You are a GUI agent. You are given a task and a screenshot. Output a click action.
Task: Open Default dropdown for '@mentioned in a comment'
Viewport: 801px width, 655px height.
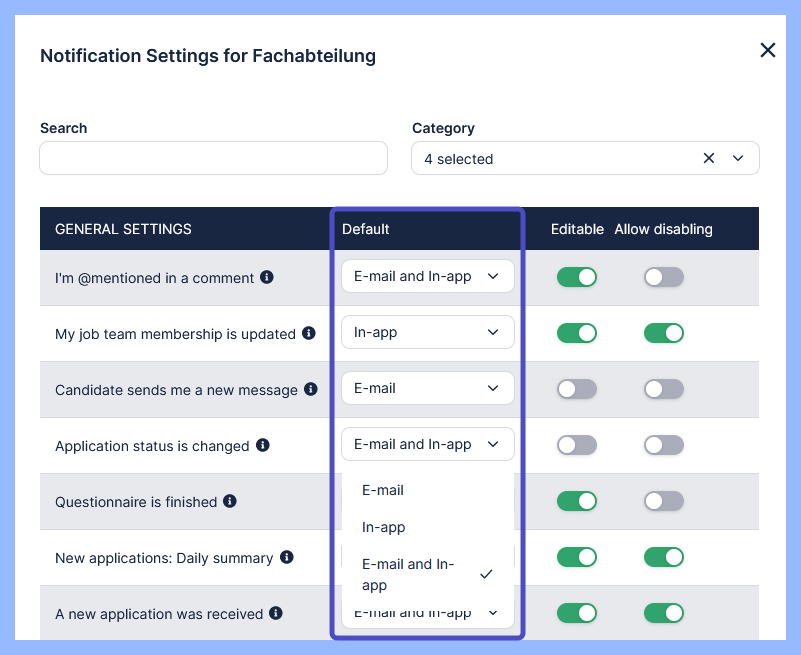[x=427, y=277]
